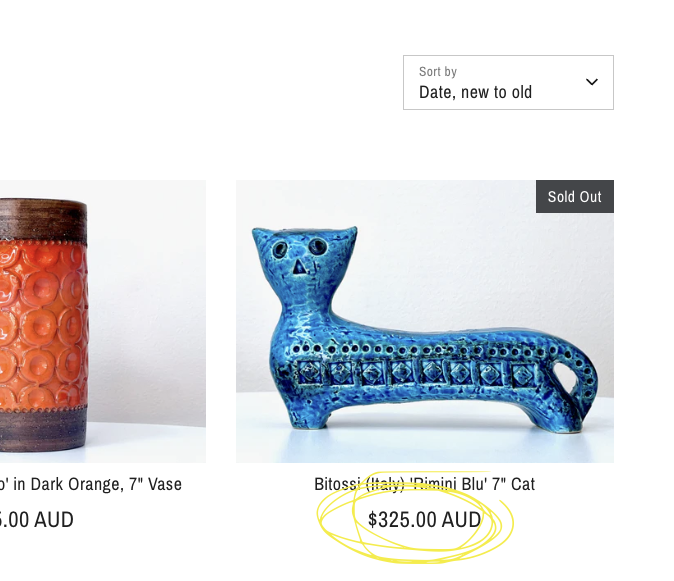This screenshot has width=674, height=581.
Task: Click the Sold Out badge
Action: point(574,196)
